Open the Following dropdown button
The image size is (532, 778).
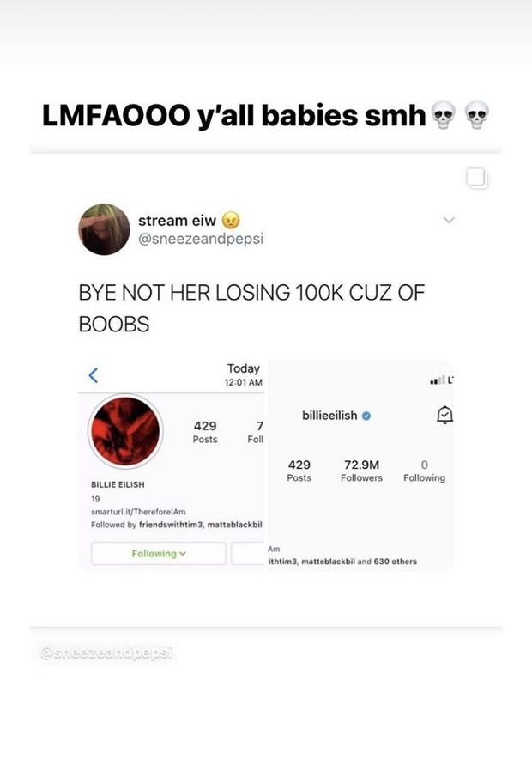159,553
